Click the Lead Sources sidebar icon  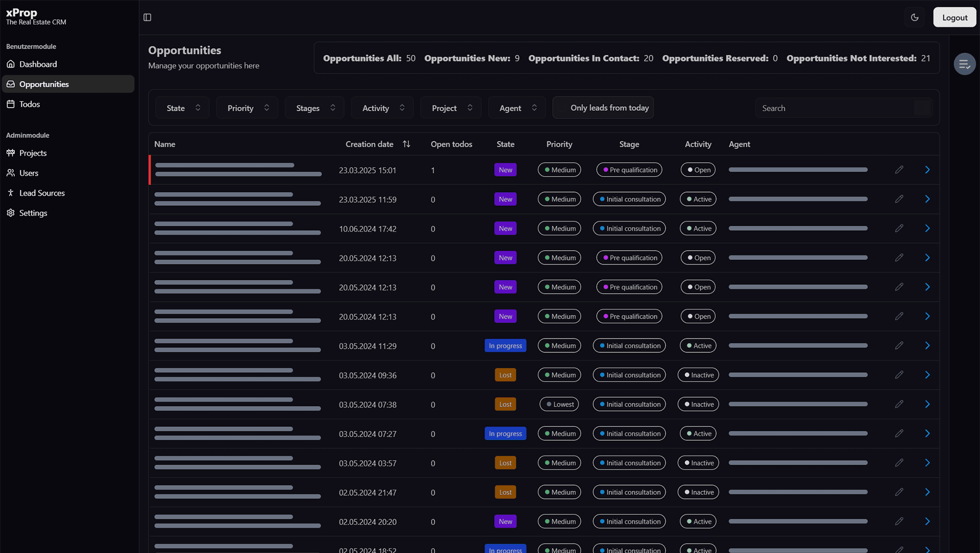point(11,193)
